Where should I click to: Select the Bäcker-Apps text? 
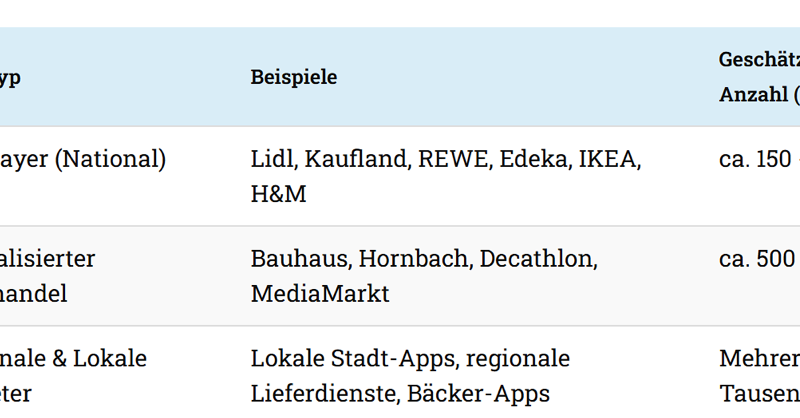(478, 393)
